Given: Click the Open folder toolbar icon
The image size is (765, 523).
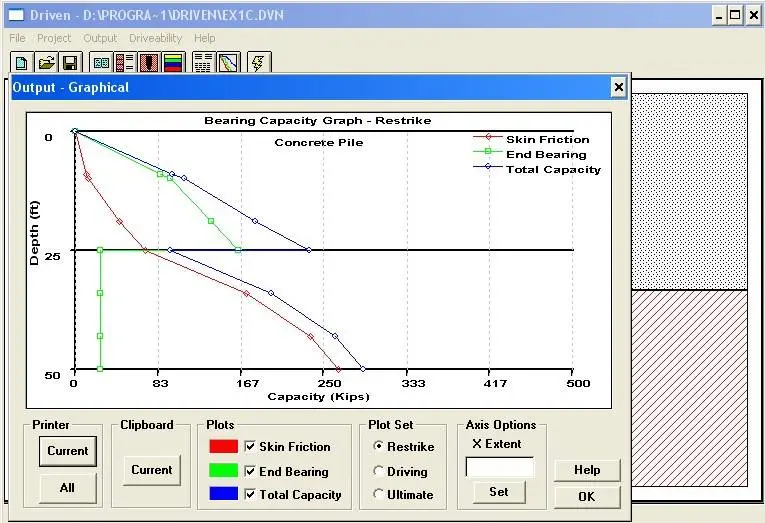Looking at the screenshot, I should 46,62.
